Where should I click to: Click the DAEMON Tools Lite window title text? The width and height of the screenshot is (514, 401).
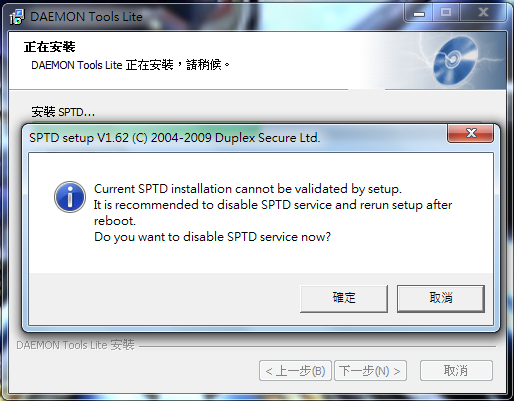(86, 17)
